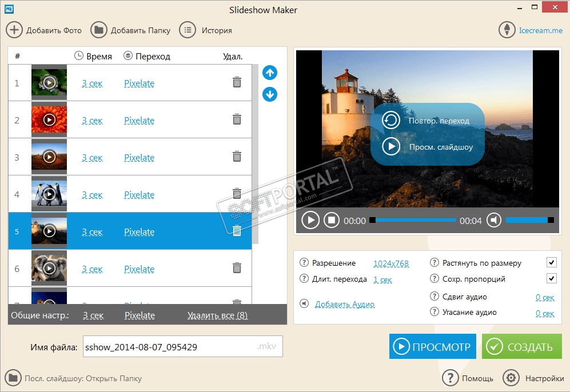The image size is (570, 392).
Task: Click the Icecream.me link text
Action: 540,30
